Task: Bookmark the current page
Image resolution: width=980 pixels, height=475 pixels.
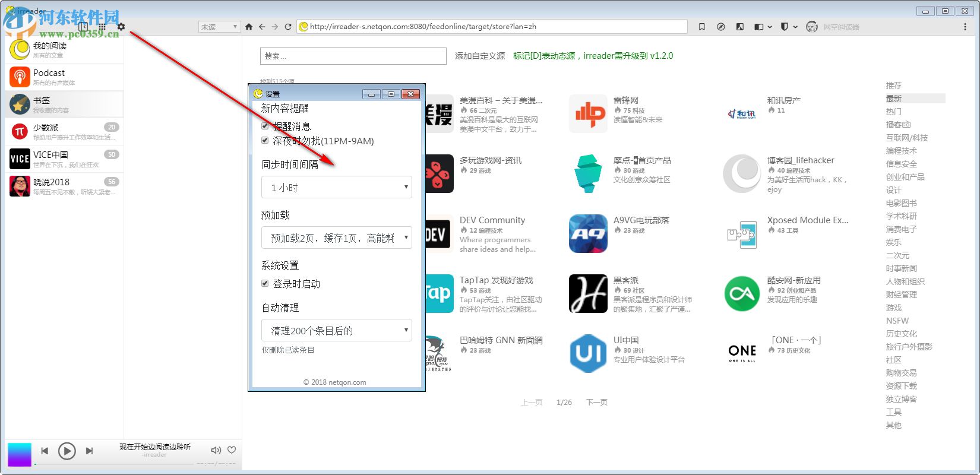Action: click(x=702, y=27)
